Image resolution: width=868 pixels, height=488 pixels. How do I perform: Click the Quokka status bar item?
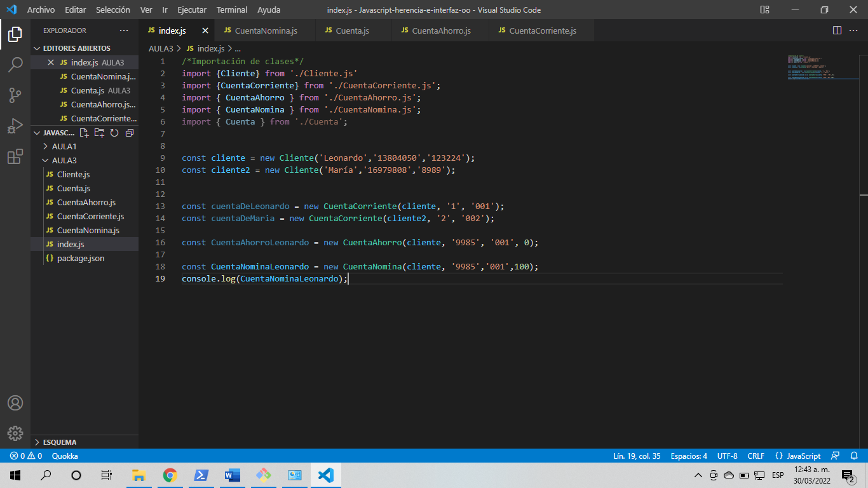[65, 456]
